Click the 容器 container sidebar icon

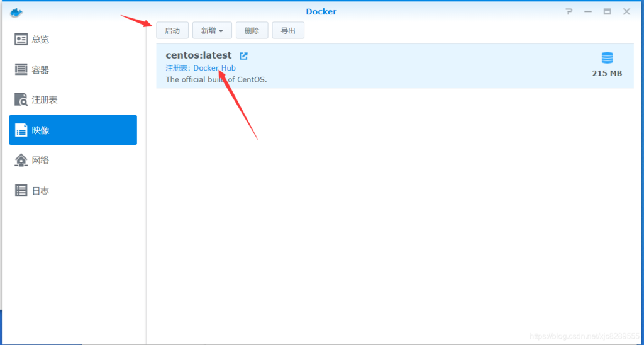(21, 70)
